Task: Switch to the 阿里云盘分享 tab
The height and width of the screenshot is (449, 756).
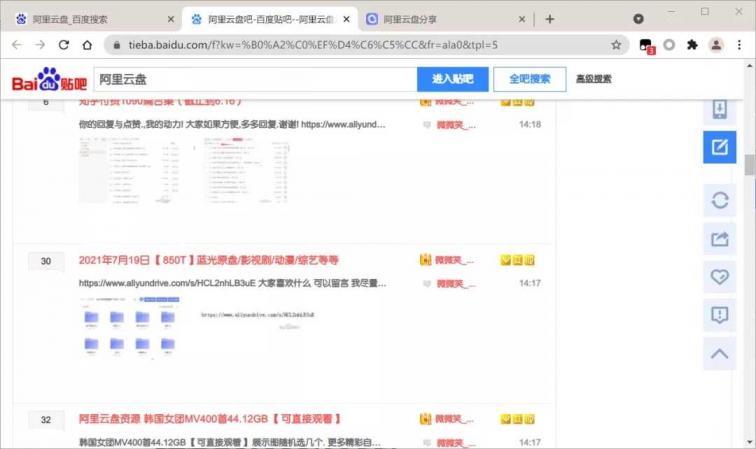Action: (445, 19)
